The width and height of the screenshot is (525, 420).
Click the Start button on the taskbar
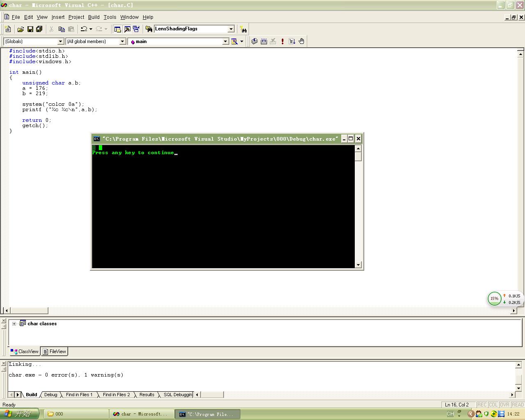pos(20,414)
